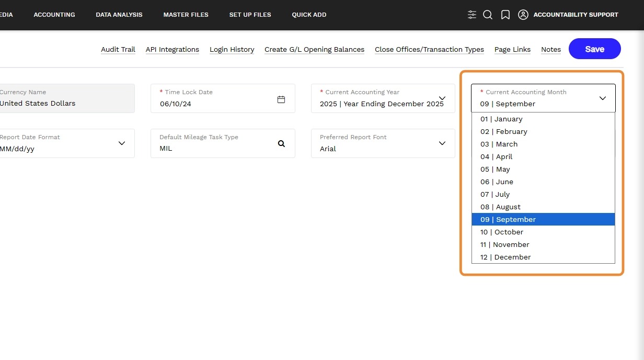
Task: Click the user profile avatar icon
Action: tap(523, 15)
